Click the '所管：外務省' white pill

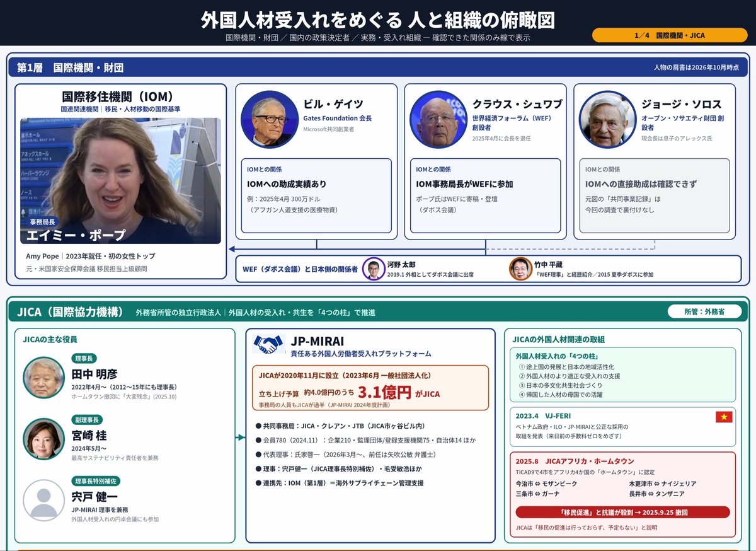coord(704,311)
